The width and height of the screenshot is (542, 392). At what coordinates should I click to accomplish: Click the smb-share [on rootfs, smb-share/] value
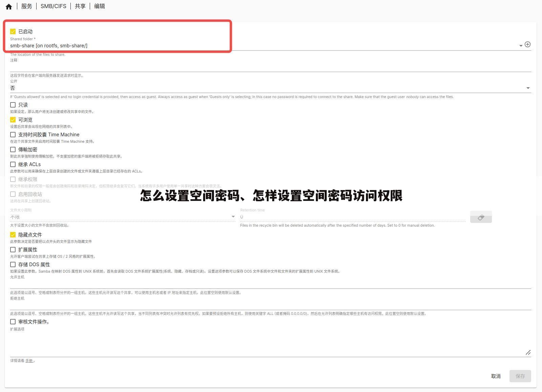click(x=49, y=46)
